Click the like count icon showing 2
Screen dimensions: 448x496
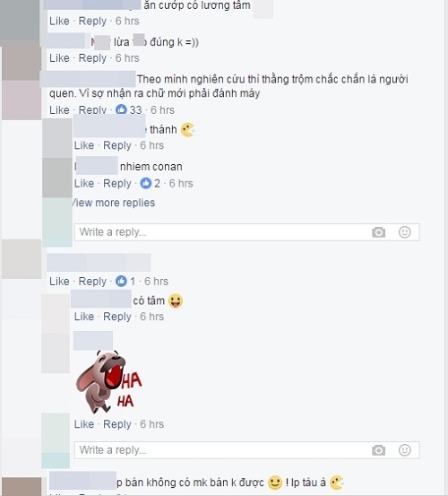(x=146, y=183)
